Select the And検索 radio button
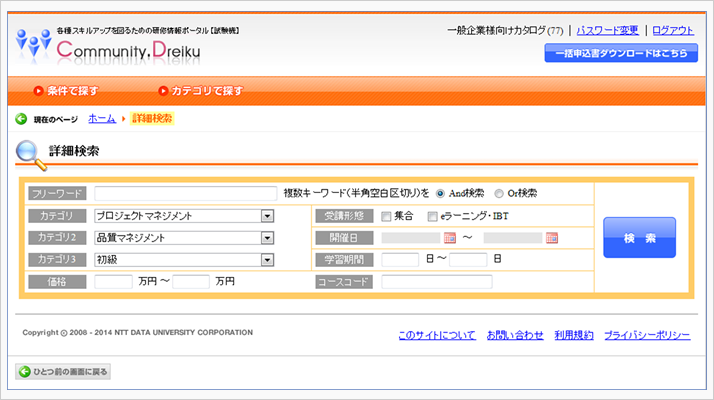 click(440, 194)
